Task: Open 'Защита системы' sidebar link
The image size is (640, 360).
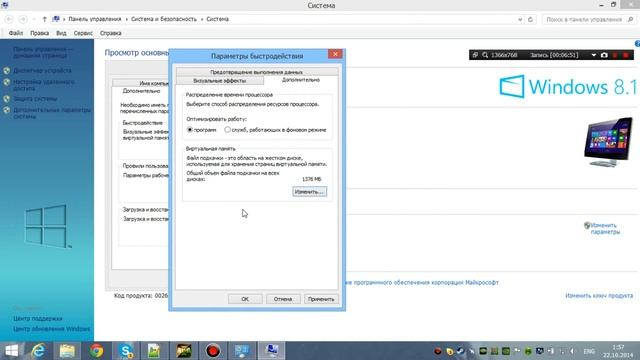Action: tap(35, 99)
